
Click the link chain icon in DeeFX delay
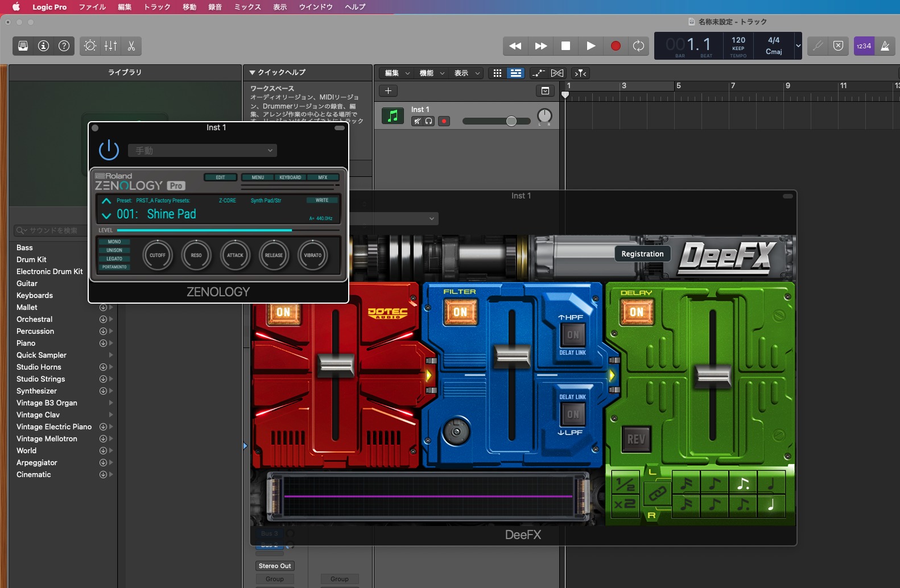tap(657, 494)
